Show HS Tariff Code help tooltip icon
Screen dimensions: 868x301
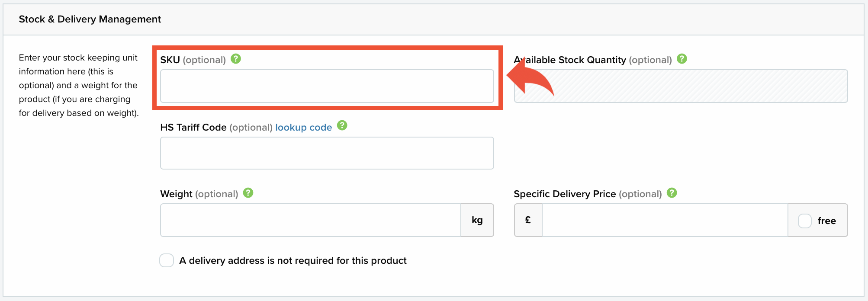[342, 125]
